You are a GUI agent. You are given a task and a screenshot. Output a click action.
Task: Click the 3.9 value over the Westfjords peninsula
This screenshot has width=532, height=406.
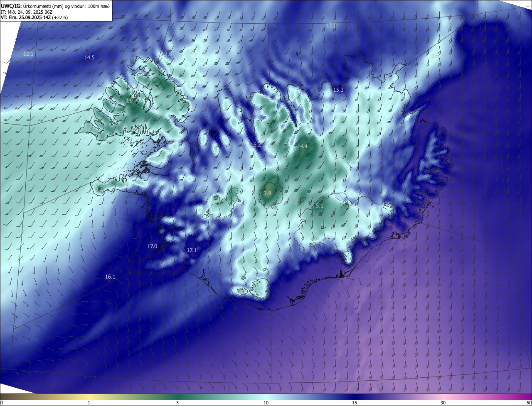coord(129,101)
